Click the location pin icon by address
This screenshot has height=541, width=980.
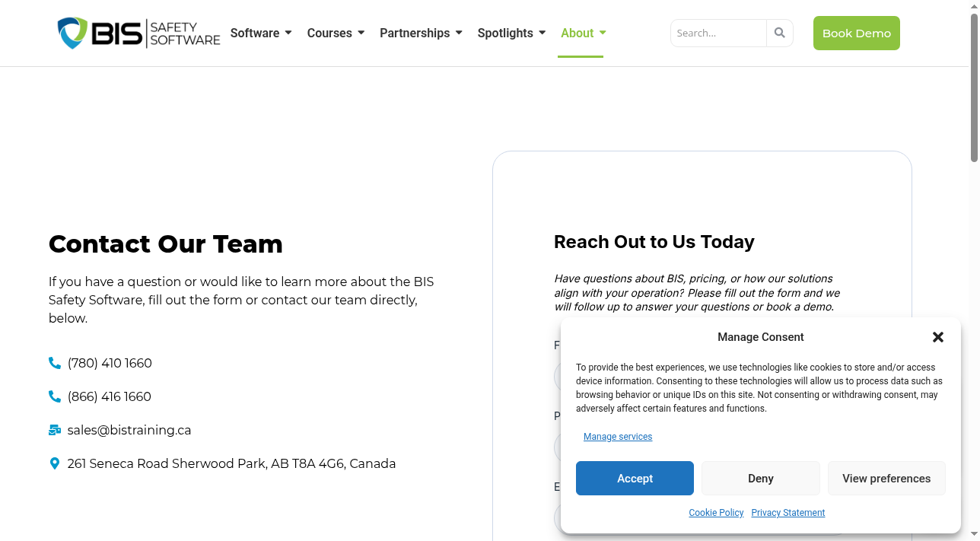pyautogui.click(x=55, y=464)
